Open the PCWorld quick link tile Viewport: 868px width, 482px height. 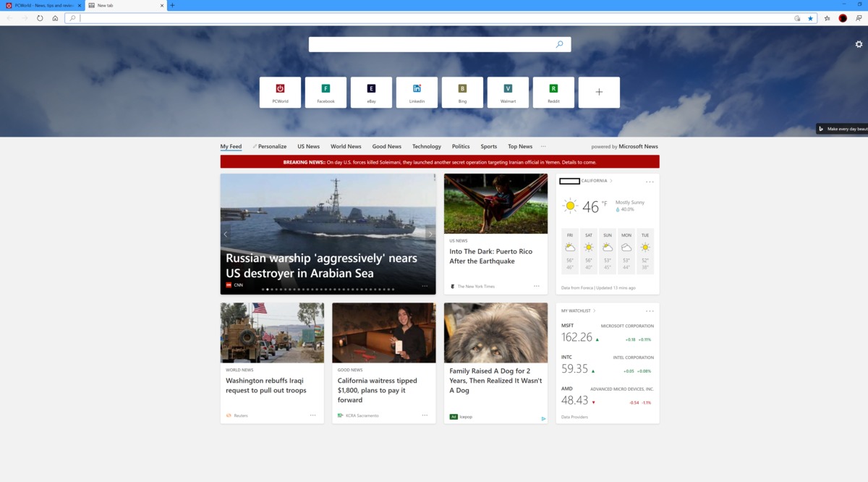point(280,93)
